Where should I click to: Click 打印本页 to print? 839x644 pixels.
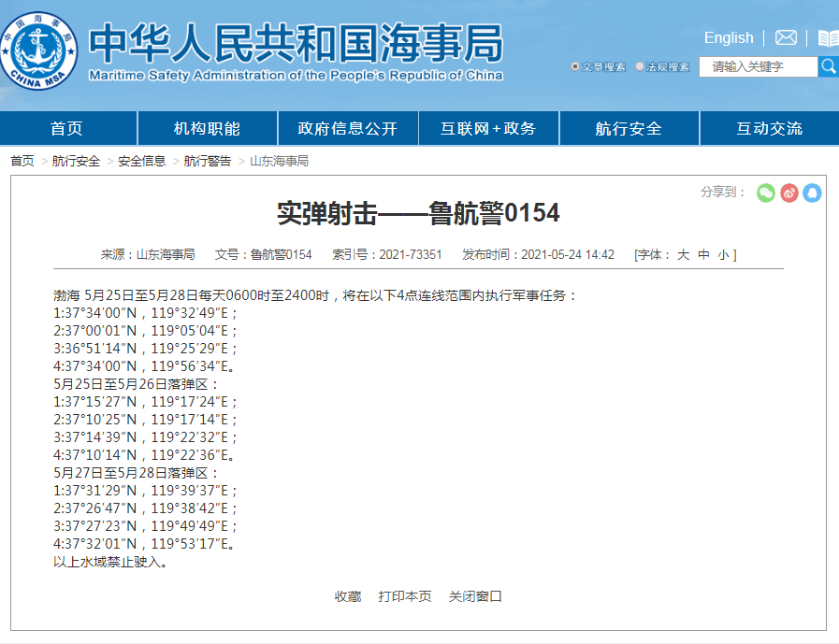[x=405, y=596]
